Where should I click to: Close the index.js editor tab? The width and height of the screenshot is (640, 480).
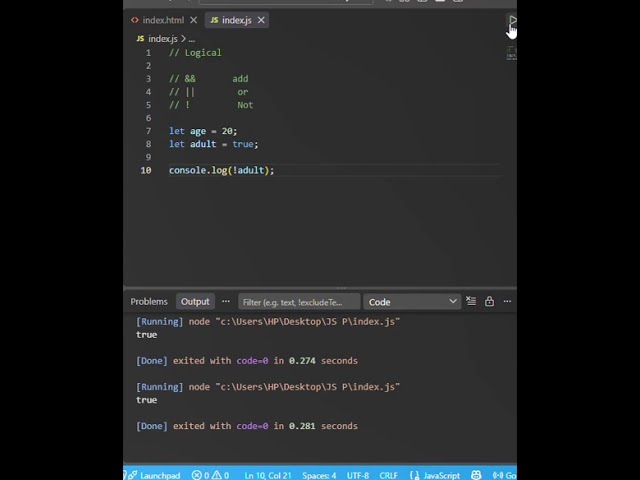point(261,20)
